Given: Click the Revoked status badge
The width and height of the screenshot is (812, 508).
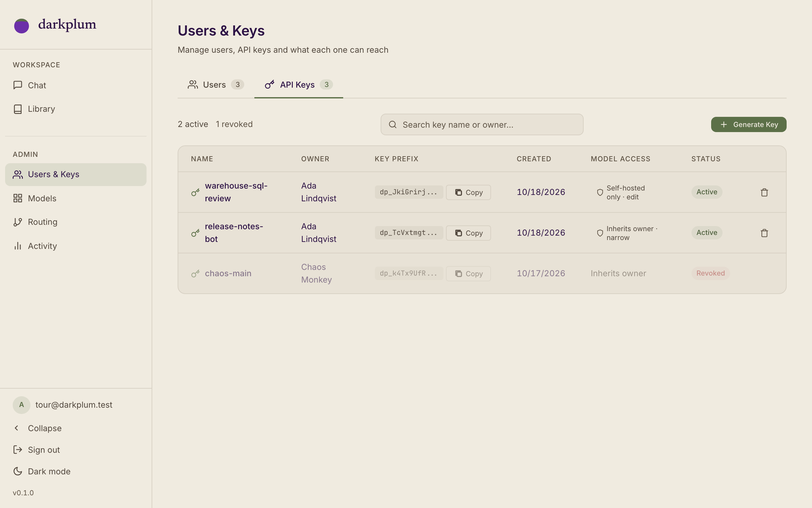Looking at the screenshot, I should point(710,273).
